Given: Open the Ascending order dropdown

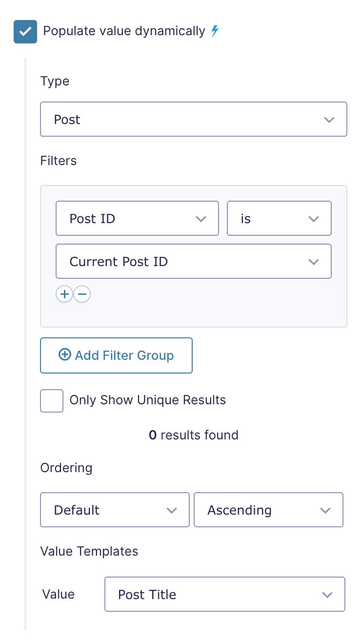Looking at the screenshot, I should click(x=268, y=510).
